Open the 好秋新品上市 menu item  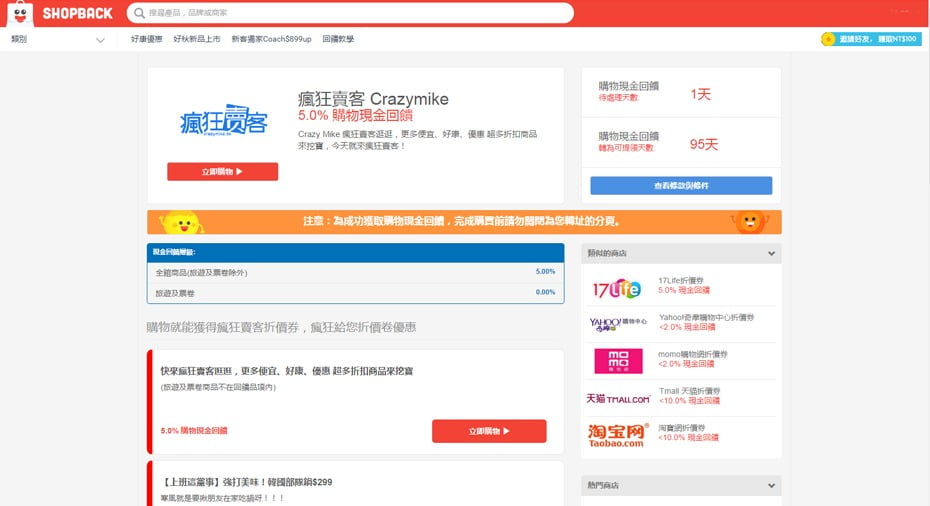196,39
